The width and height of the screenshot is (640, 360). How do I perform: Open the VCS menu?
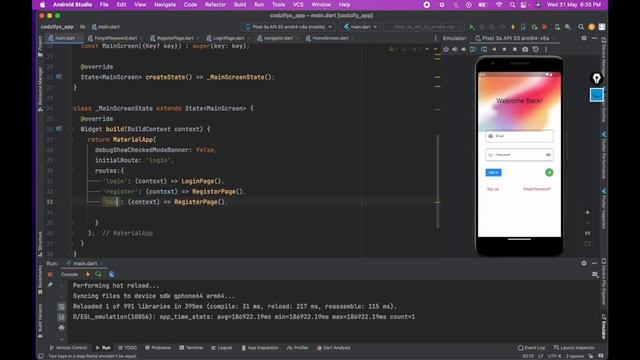point(298,5)
